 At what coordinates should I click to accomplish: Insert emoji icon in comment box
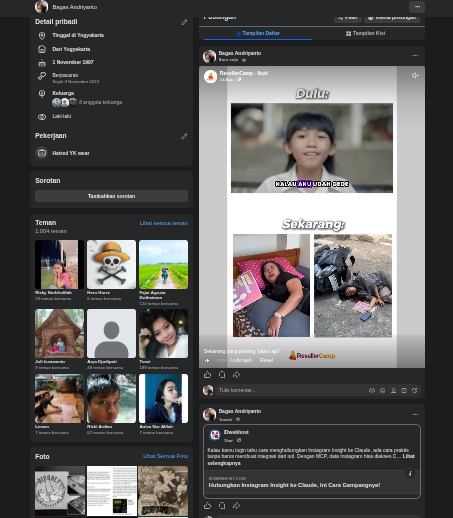(x=382, y=390)
